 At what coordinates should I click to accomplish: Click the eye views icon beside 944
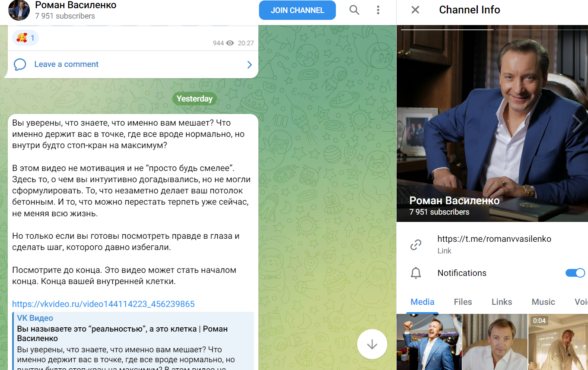230,43
